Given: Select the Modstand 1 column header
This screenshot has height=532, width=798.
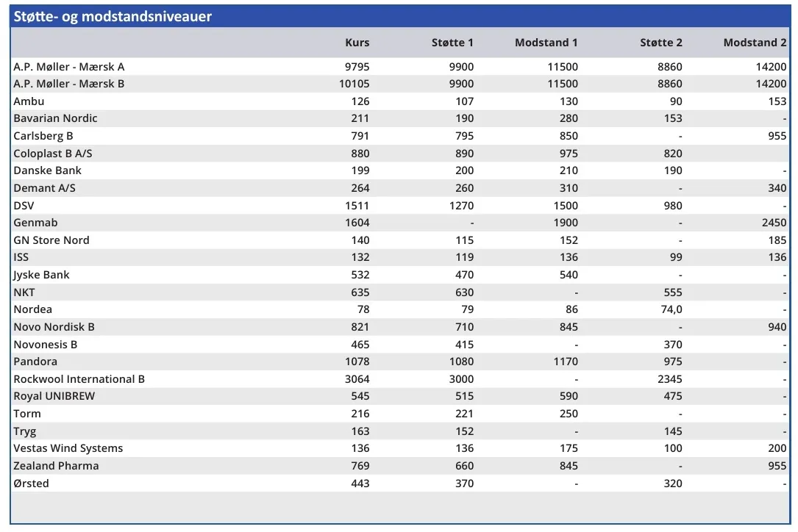Looking at the screenshot, I should [x=546, y=43].
